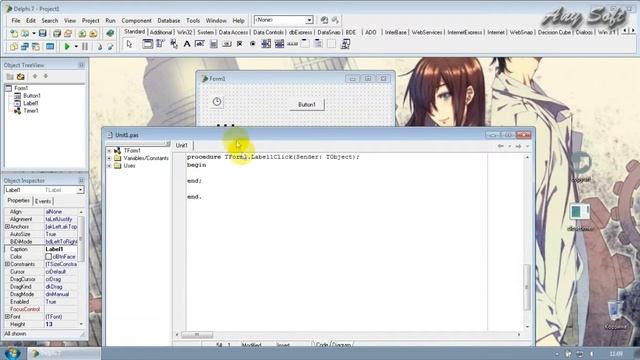Click the Pause program icon

tap(85, 47)
